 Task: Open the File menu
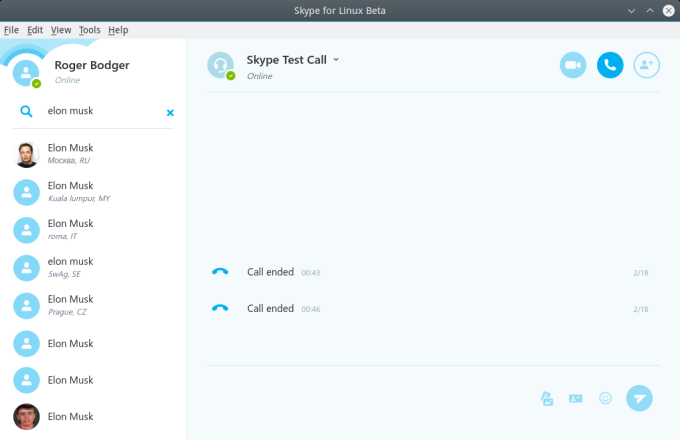[11, 30]
